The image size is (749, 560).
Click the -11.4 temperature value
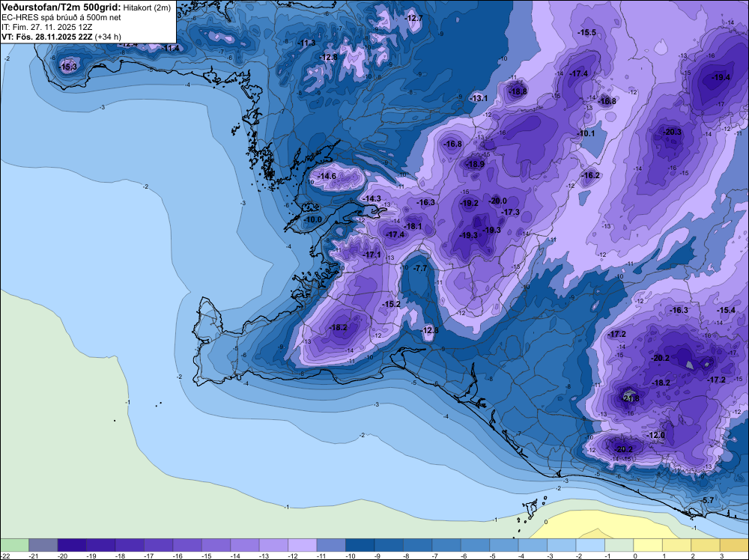point(171,48)
